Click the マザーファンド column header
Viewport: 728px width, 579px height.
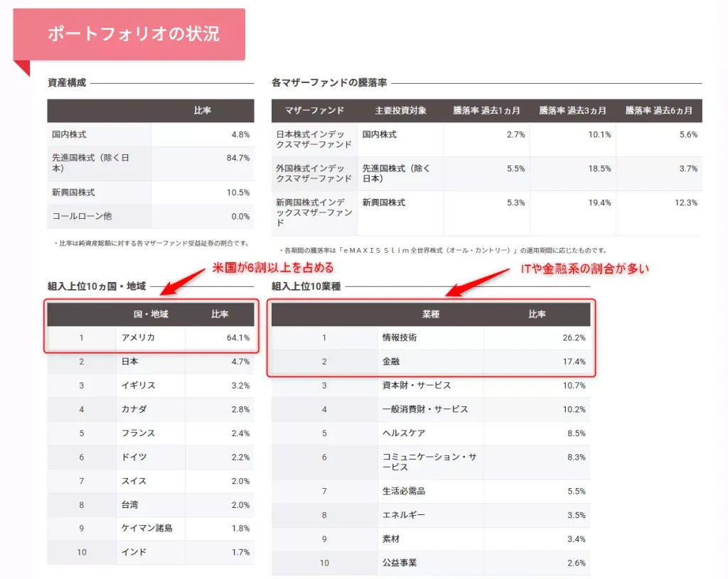tap(314, 110)
